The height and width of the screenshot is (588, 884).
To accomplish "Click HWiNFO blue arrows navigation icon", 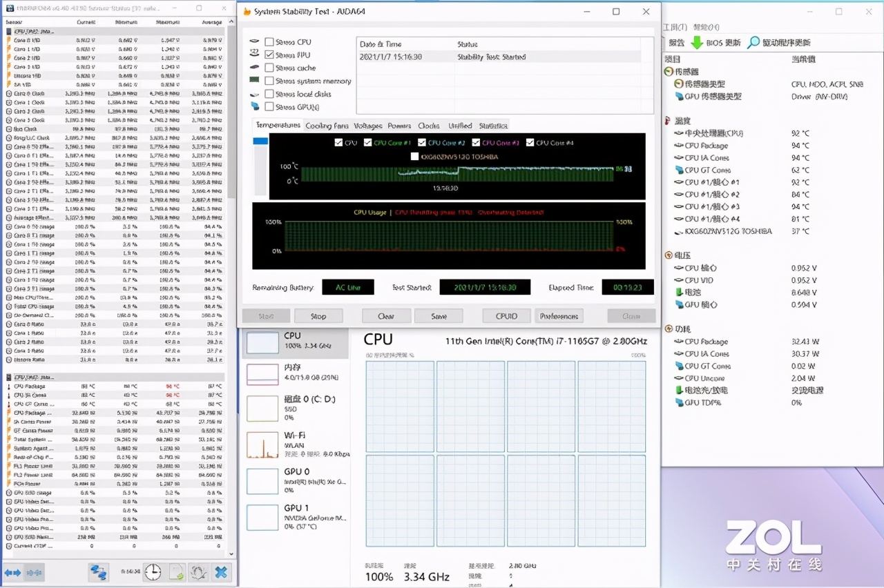I will 13,572.
